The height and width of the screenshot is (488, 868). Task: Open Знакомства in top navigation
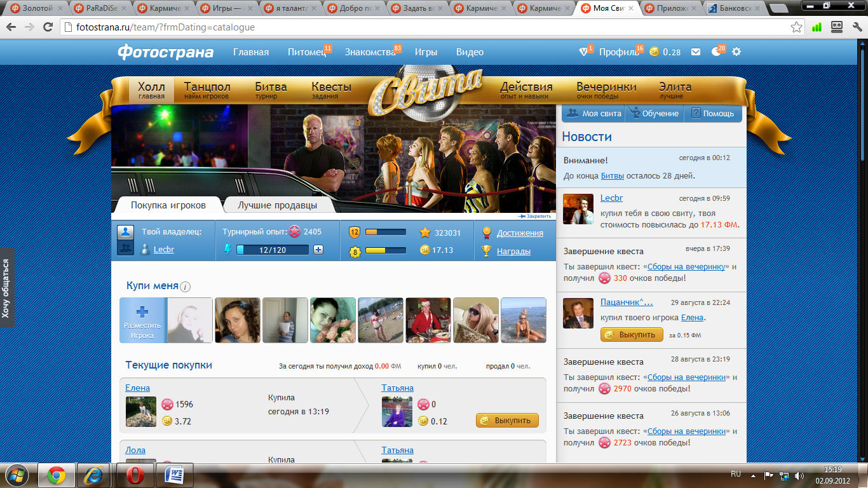pyautogui.click(x=370, y=52)
